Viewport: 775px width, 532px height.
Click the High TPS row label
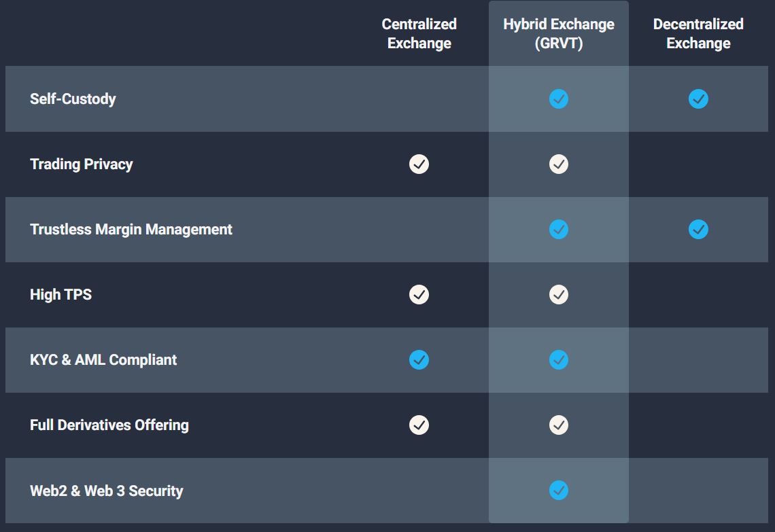[61, 294]
